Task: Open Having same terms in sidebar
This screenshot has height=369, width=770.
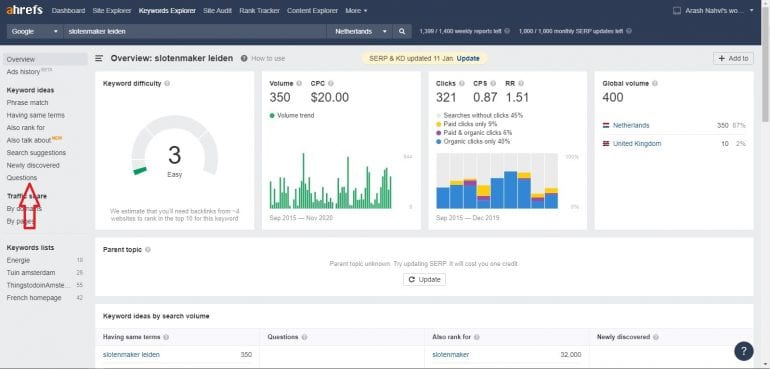Action: (x=36, y=115)
